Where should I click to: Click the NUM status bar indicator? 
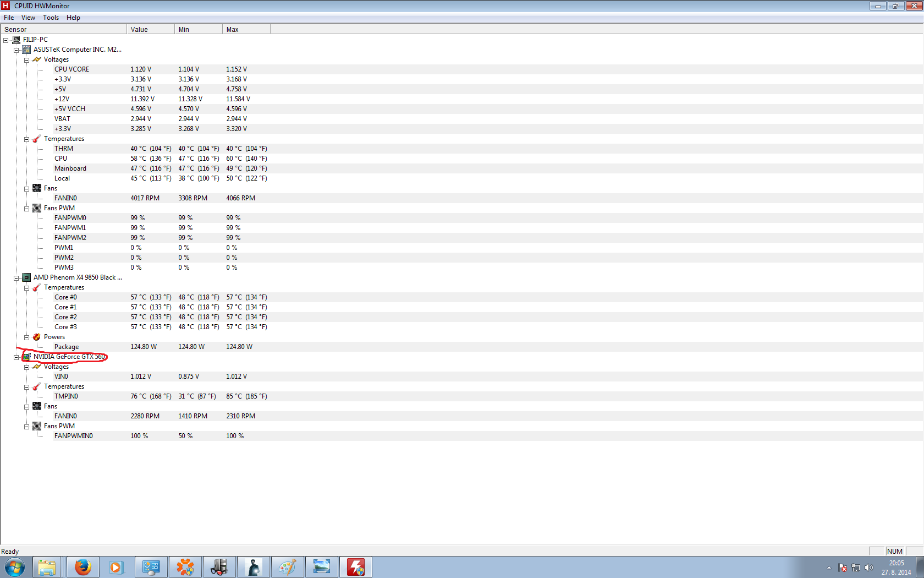(x=895, y=551)
